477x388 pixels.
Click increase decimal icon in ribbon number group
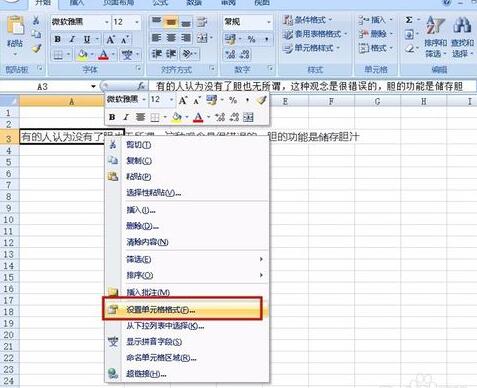click(230, 54)
